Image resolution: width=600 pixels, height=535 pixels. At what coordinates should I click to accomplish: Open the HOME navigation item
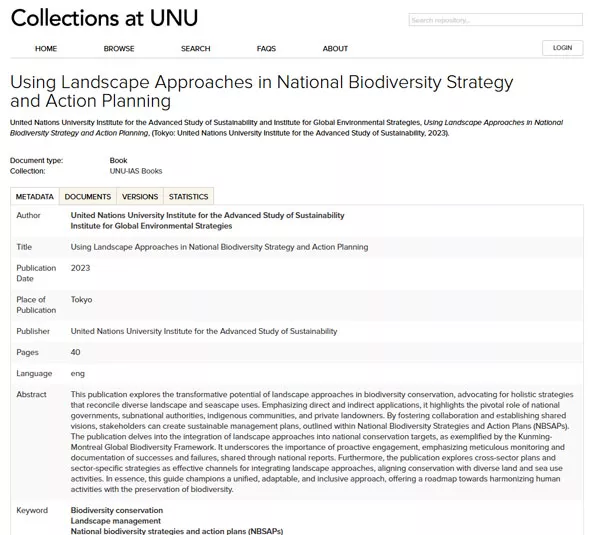tap(46, 48)
